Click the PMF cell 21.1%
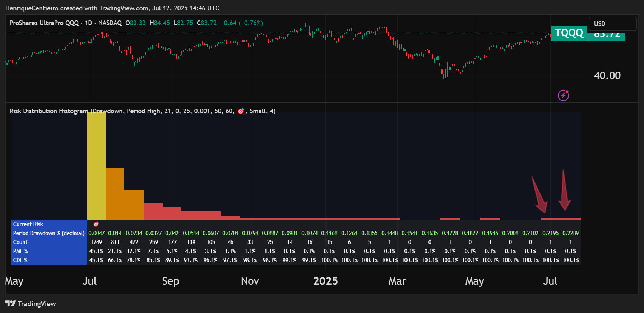This screenshot has width=644, height=313. 115,251
